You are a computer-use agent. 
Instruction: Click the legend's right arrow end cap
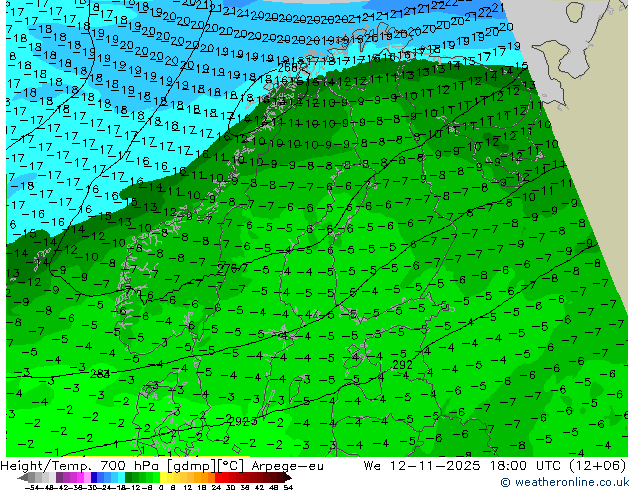pos(288,478)
